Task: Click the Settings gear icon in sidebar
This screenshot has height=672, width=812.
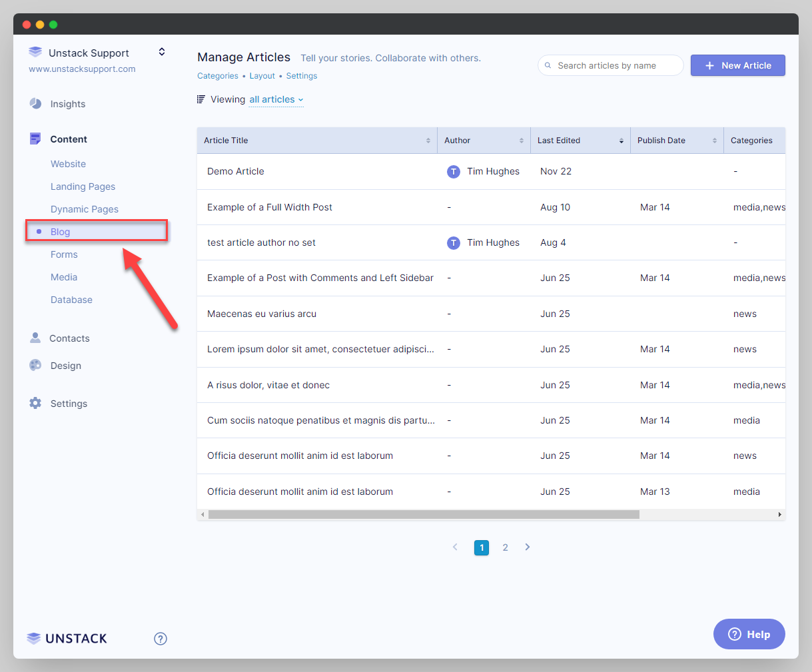Action: click(35, 403)
